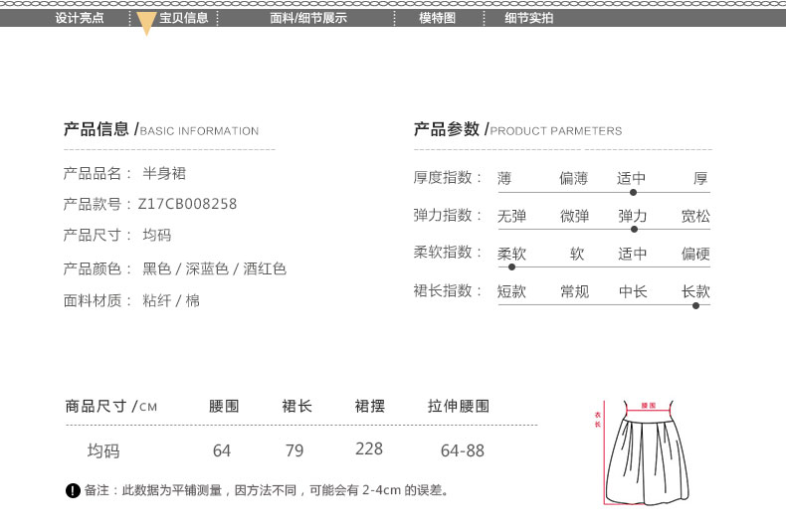
Task: Click the product number Z17CB008258
Action: 187,204
